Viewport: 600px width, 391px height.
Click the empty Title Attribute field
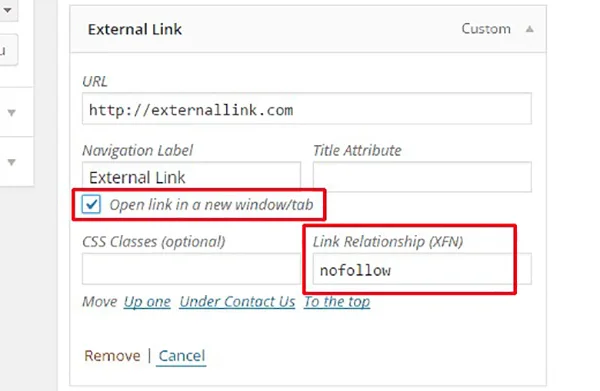[422, 177]
